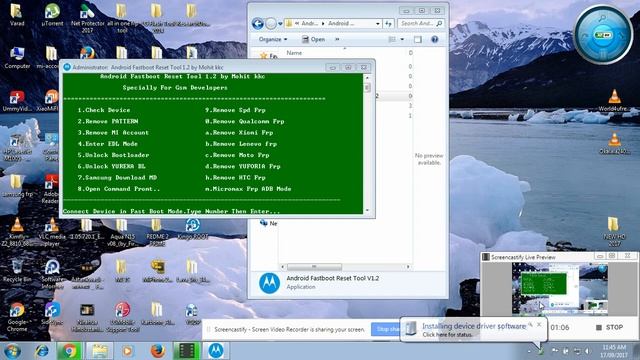Click '3.Remove MI Account' text in console
Image resolution: width=640 pixels, height=360 pixels.
tap(113, 132)
